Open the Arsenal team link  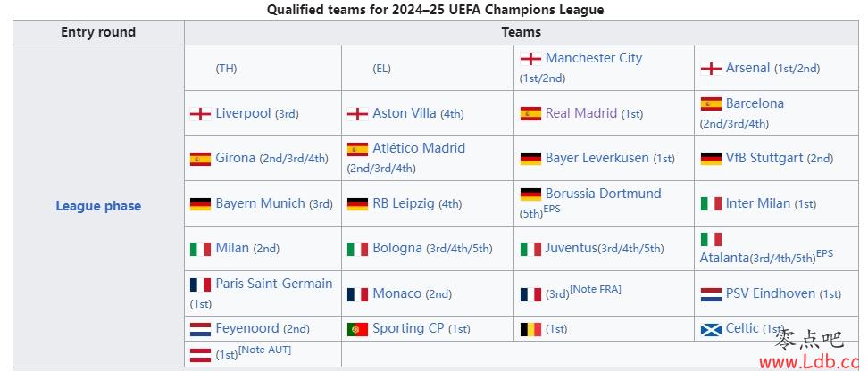point(747,68)
